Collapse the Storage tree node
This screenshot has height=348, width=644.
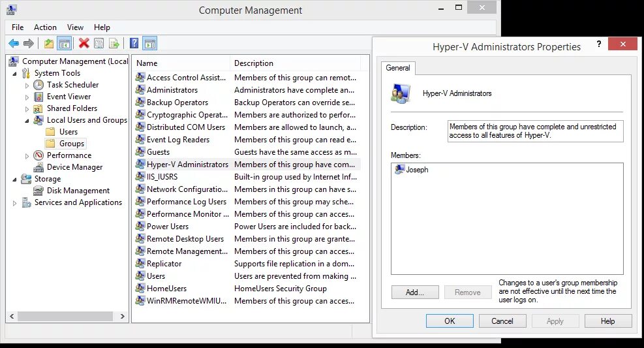point(15,180)
